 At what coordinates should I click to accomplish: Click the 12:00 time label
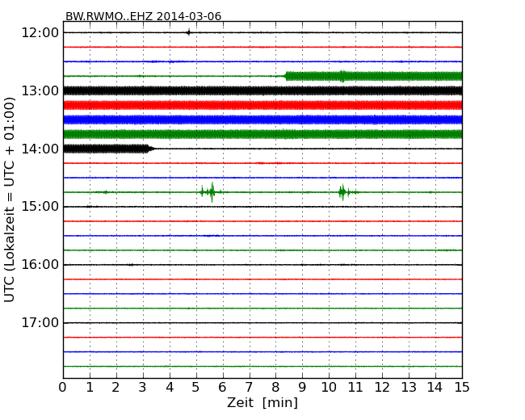(40, 33)
